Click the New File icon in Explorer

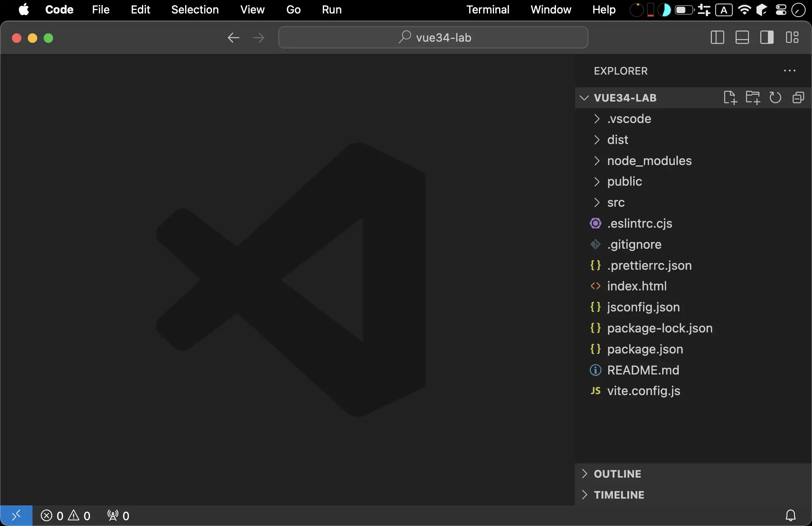(730, 98)
